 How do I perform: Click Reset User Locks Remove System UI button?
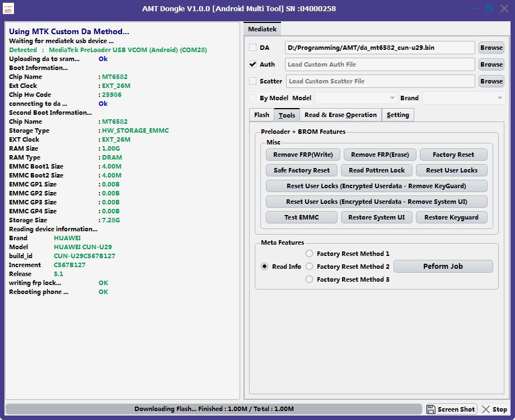(376, 202)
